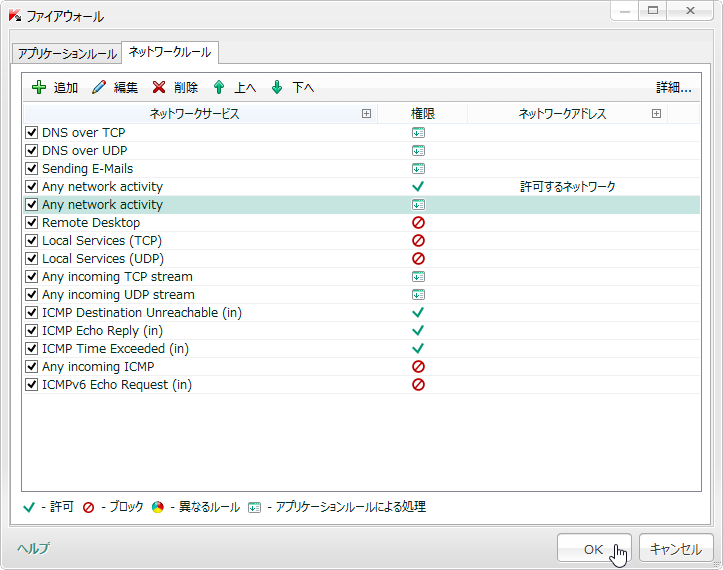The image size is (723, 570).
Task: Click allow checkmark for ICMP Time Exceeded
Action: click(x=418, y=349)
